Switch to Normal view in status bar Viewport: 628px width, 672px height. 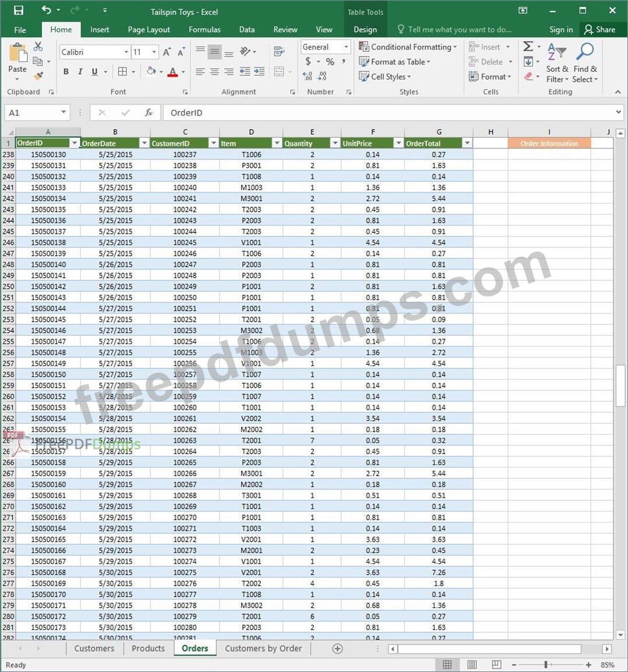coord(447,664)
